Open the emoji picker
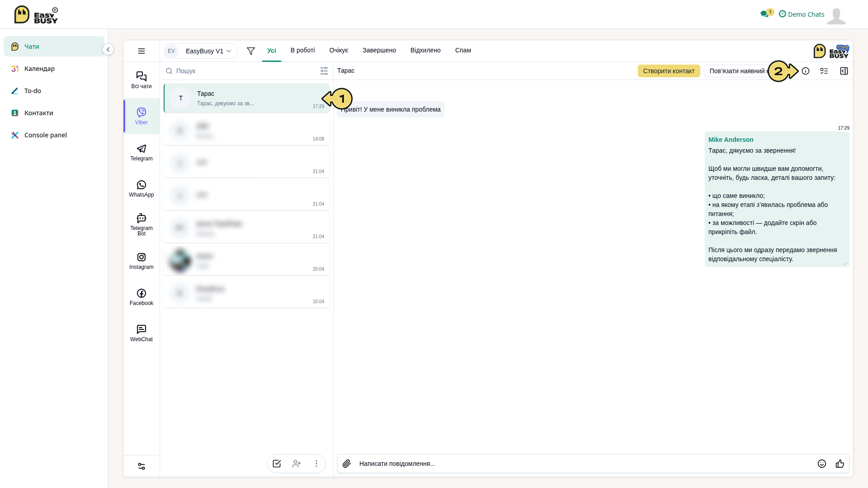This screenshot has height=488, width=868. pos(822,464)
